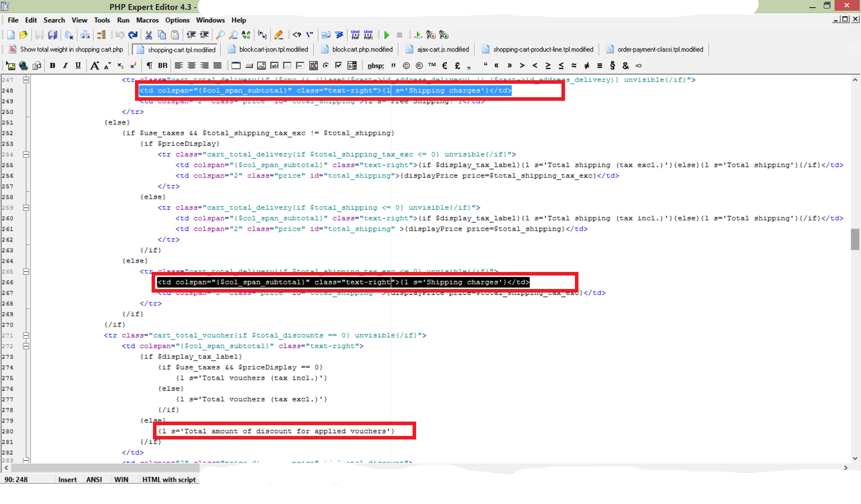861x504 pixels.
Task: Click the Find magnifier icon
Action: pos(220,35)
